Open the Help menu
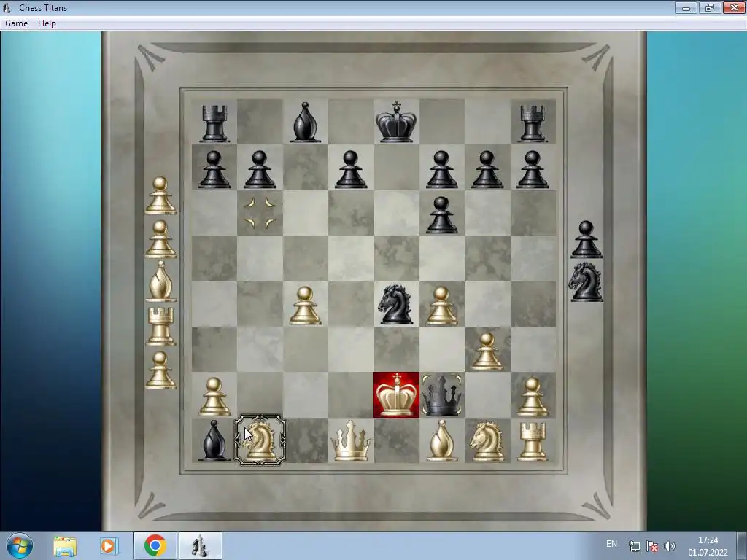 click(x=47, y=23)
